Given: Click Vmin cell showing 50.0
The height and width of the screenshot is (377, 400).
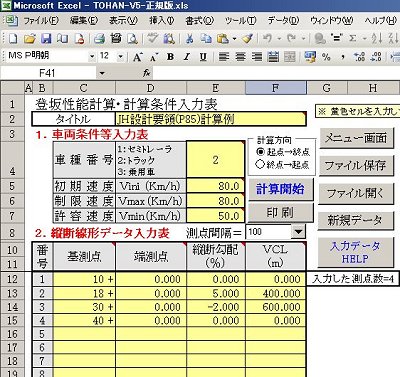Looking at the screenshot, I should [x=215, y=216].
